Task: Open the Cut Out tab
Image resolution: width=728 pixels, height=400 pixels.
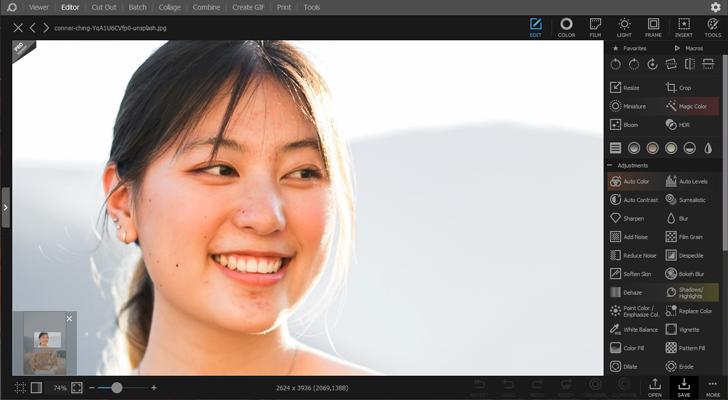Action: pyautogui.click(x=104, y=7)
